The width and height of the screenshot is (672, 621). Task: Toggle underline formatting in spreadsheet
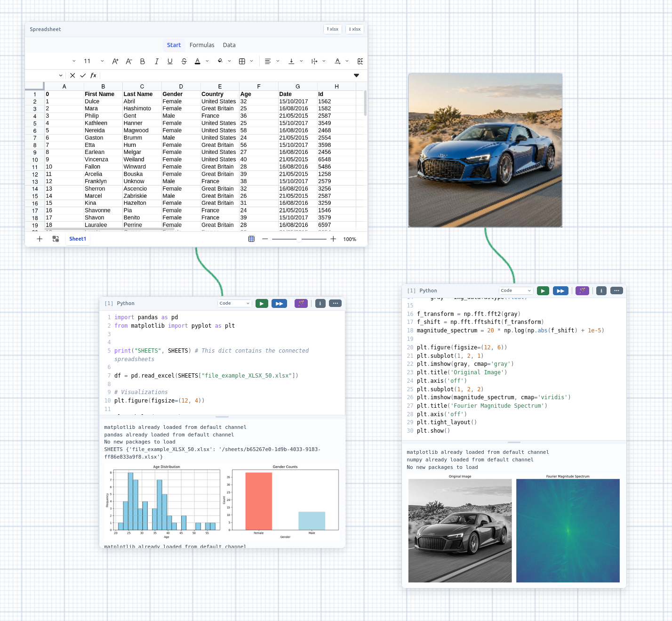[170, 61]
